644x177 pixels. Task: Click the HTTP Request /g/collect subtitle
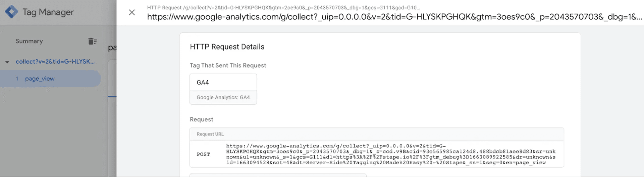(x=283, y=7)
